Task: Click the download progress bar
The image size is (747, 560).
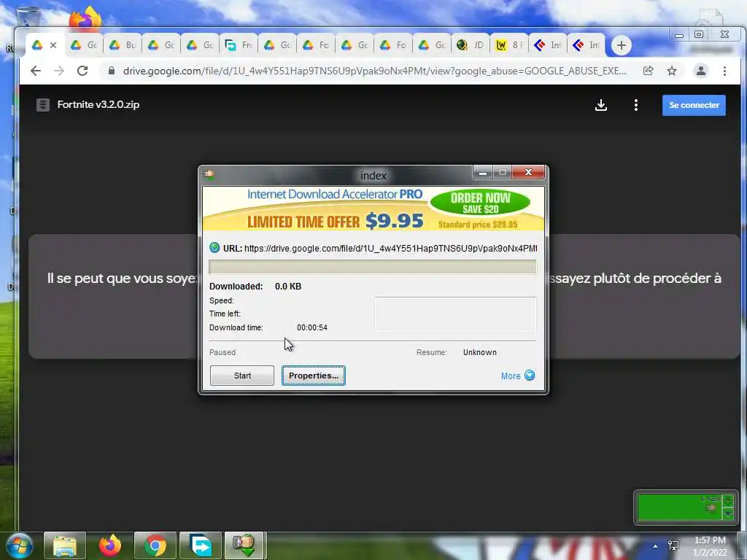Action: [373, 267]
